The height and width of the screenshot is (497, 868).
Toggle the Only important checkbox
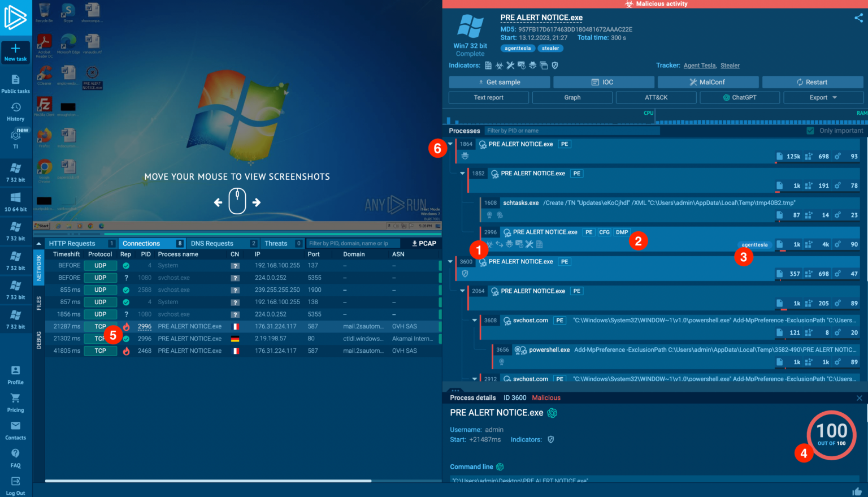pyautogui.click(x=811, y=131)
